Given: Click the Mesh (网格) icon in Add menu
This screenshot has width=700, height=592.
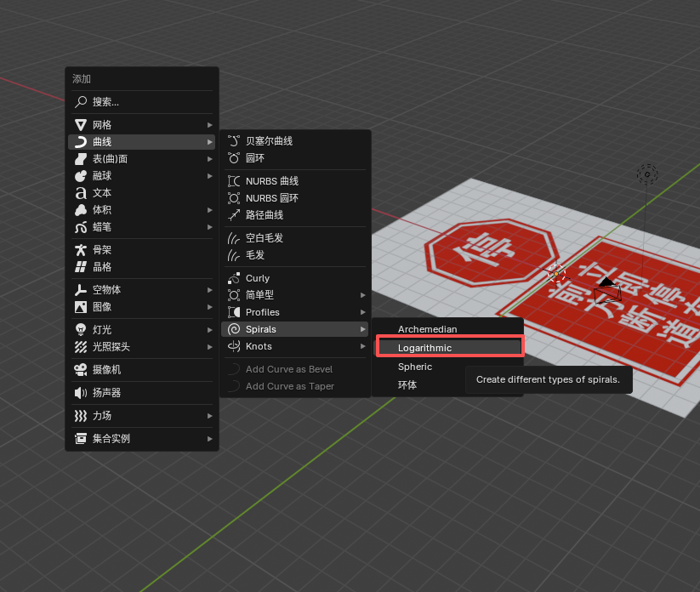Looking at the screenshot, I should click(x=81, y=125).
